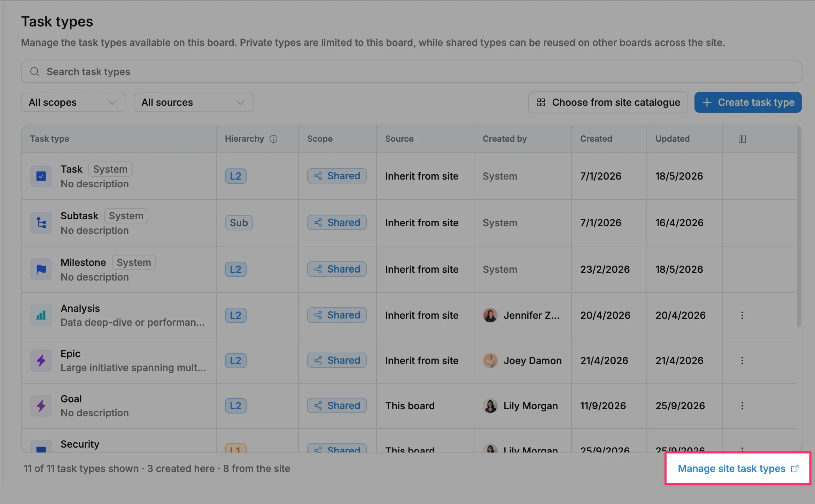
Task: Click the table's vertical scrollbar
Action: pyautogui.click(x=799, y=226)
